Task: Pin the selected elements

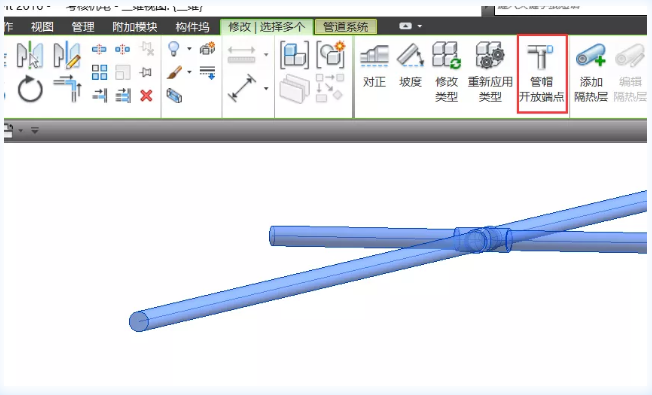Action: click(146, 72)
